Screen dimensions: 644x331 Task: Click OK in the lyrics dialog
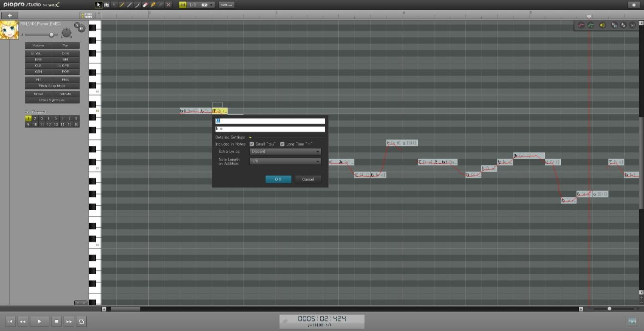(278, 179)
